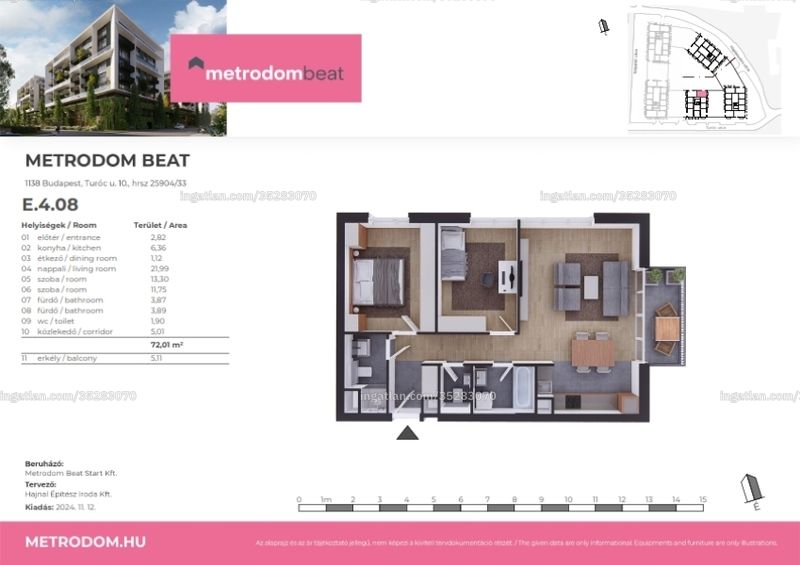Select the disclaimer text in the pink footer
This screenshot has width=800, height=565.
[517, 543]
